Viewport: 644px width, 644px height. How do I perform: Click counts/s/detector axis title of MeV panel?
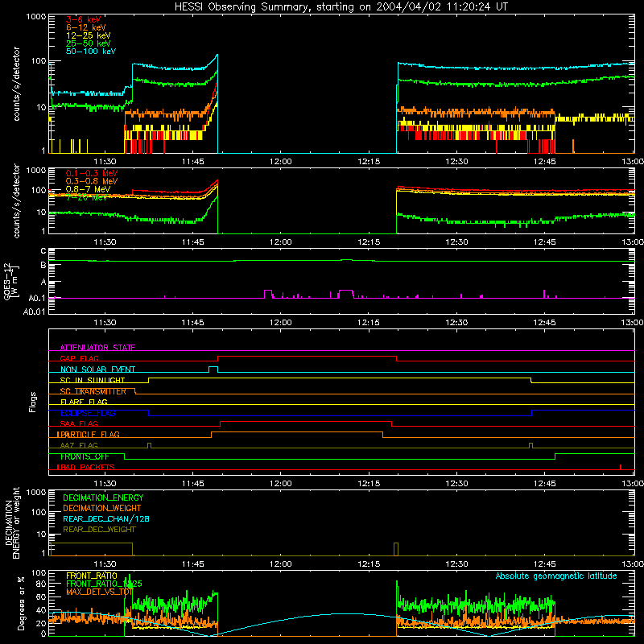tap(16, 200)
